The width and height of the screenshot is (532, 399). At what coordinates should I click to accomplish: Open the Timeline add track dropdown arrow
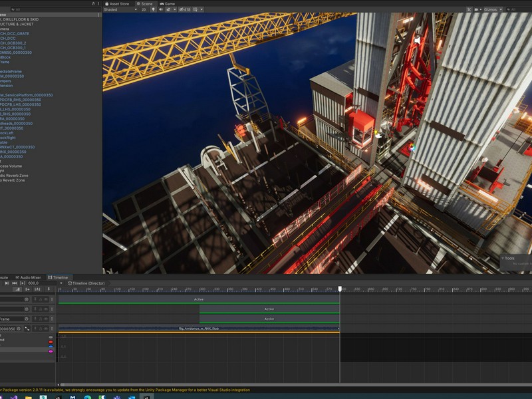[x=61, y=283]
